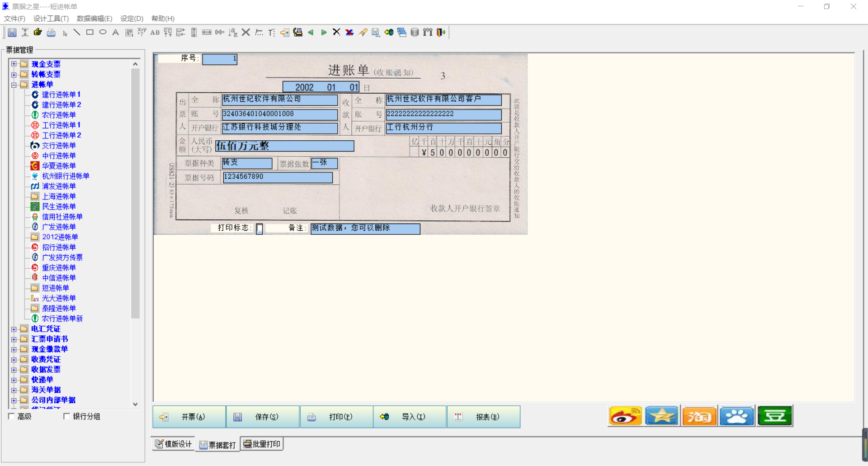Switch to the 批量打印 tab
This screenshot has width=868, height=466.
click(x=262, y=444)
